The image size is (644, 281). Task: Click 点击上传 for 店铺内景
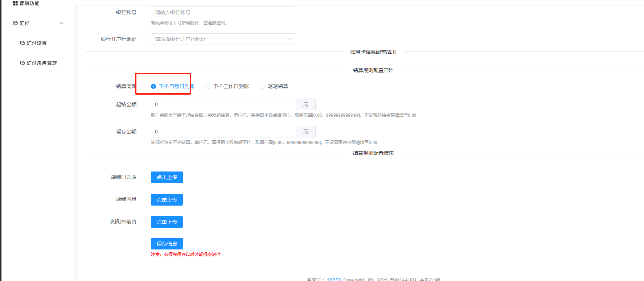167,200
